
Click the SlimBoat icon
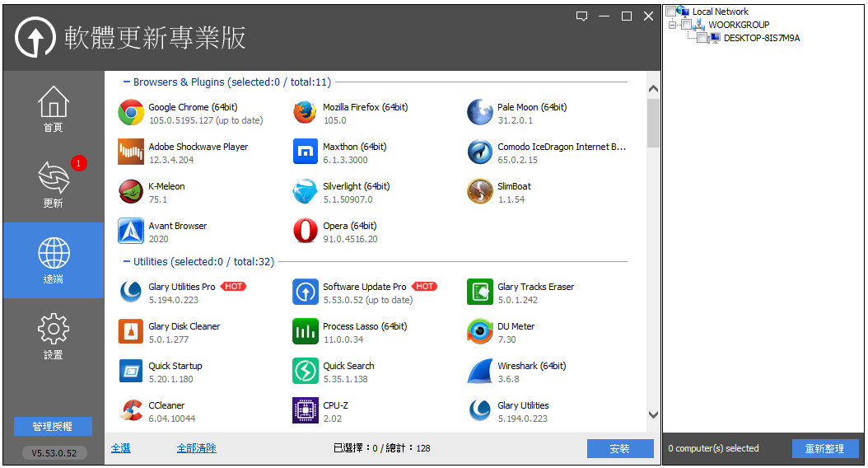479,192
